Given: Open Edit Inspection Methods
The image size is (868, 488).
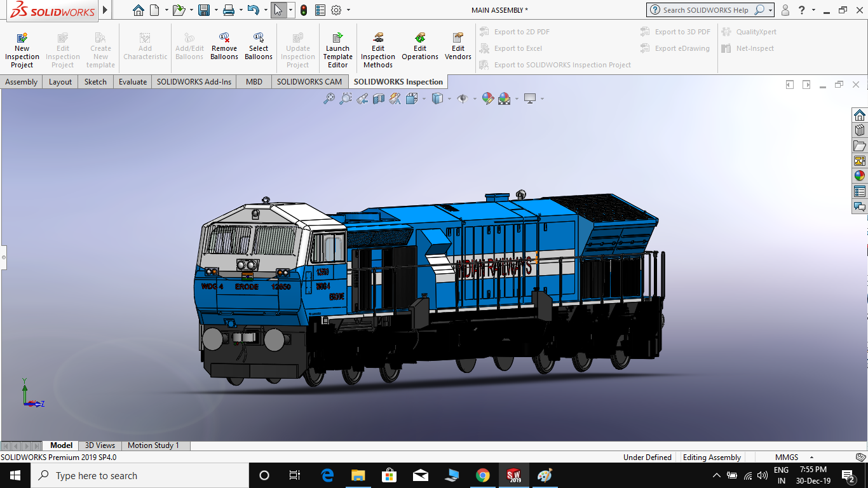Looking at the screenshot, I should click(378, 51).
